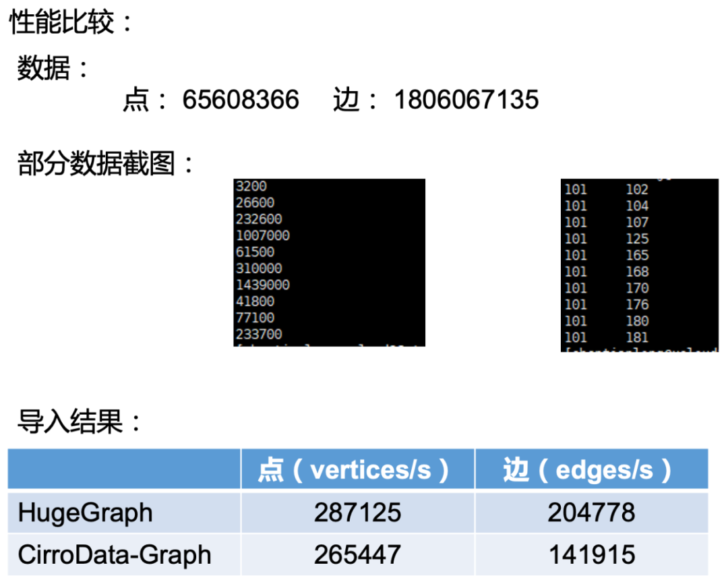
Task: Click value 26600 in vertex screenshot
Action: point(255,202)
